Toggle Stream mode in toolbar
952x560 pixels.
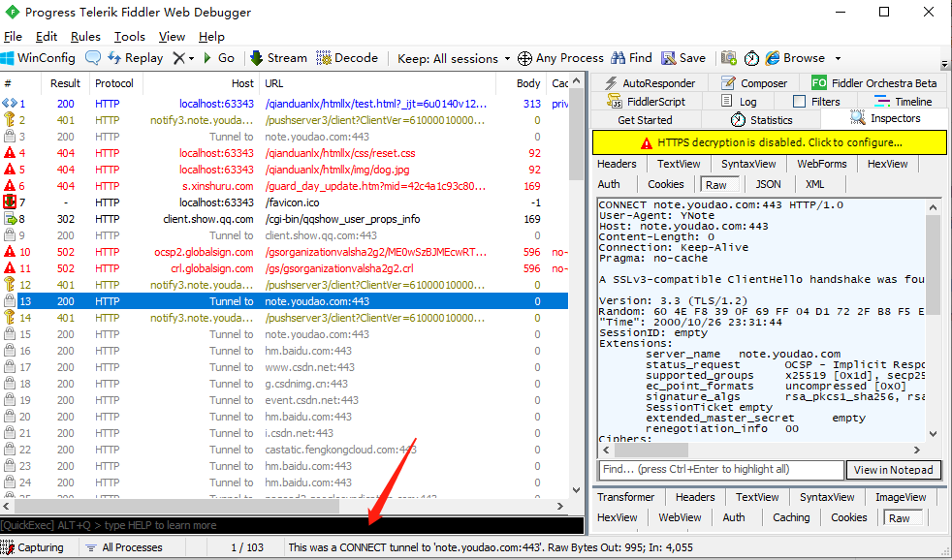[x=278, y=58]
